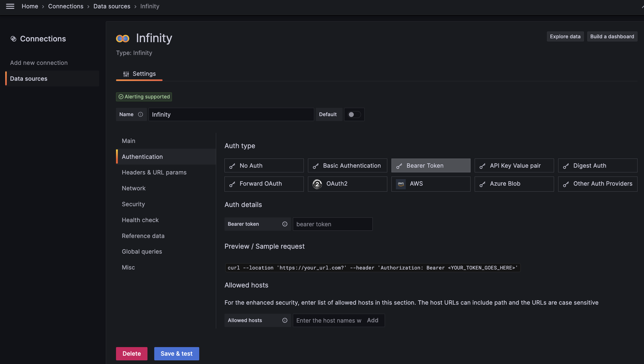Enter bearer token input field

pos(332,224)
